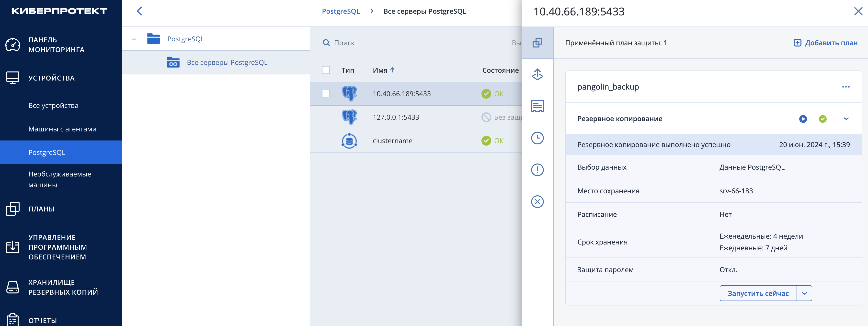Click the PostgreSQL breadcrumb link
The width and height of the screenshot is (868, 326).
click(x=341, y=11)
